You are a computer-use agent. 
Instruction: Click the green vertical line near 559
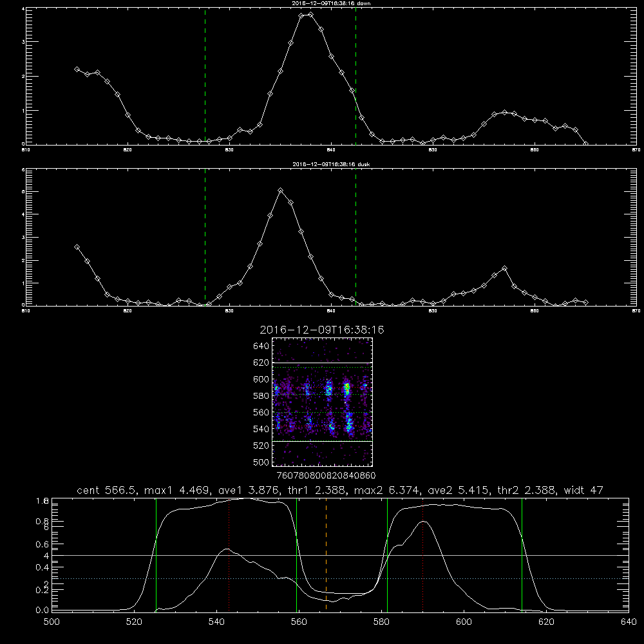[296, 554]
